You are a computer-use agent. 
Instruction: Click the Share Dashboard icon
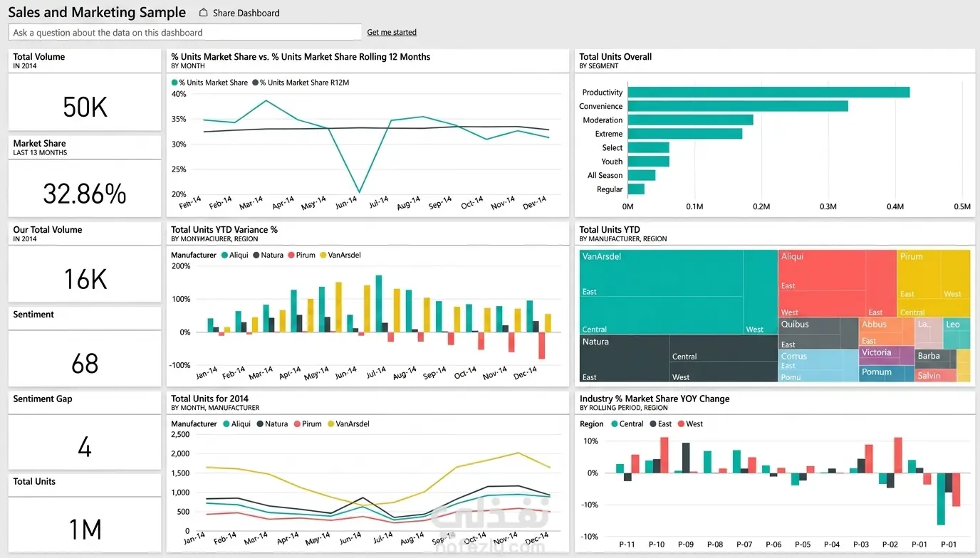click(x=204, y=13)
